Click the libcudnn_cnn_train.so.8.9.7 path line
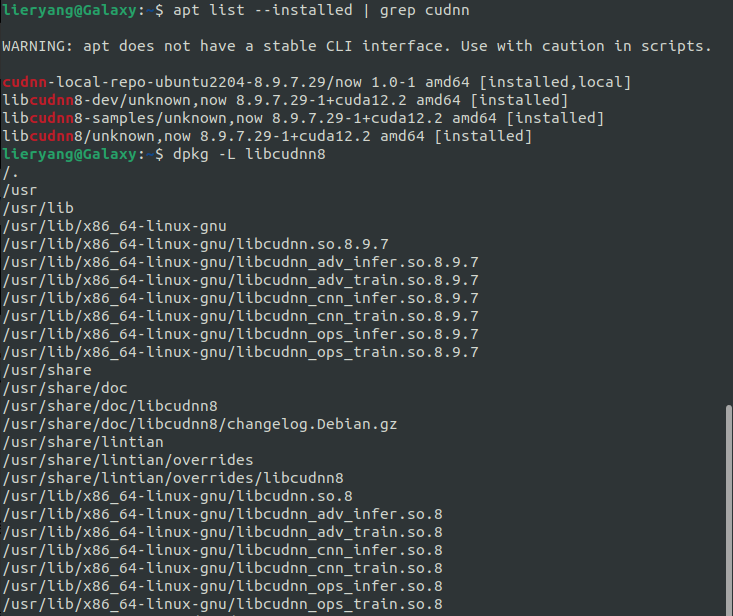The image size is (733, 616). (240, 316)
